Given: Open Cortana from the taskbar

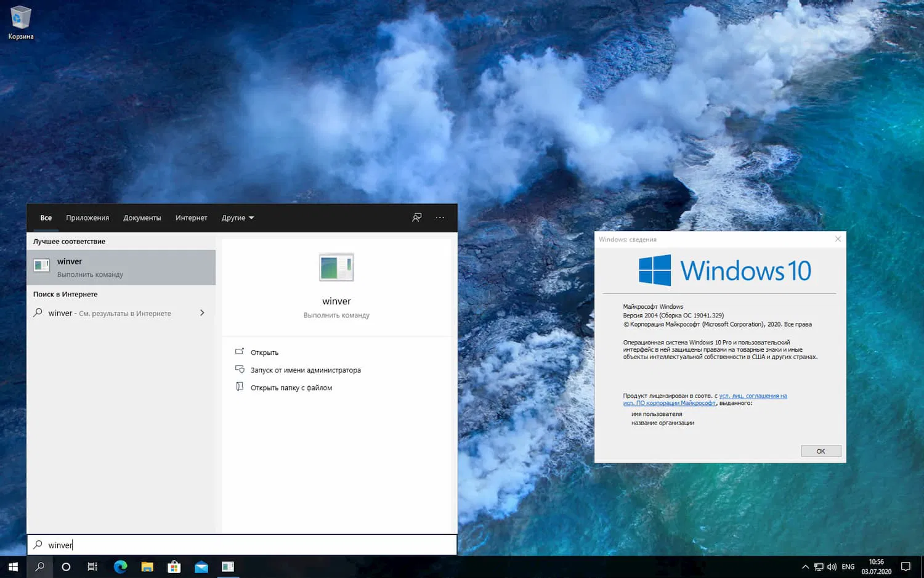Looking at the screenshot, I should tap(66, 567).
